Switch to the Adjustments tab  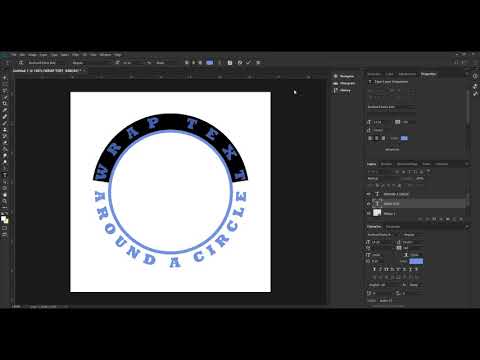[407, 74]
